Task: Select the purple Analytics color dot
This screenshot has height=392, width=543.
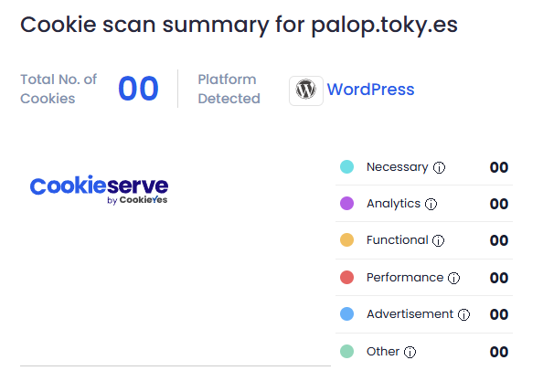Action: [x=346, y=203]
